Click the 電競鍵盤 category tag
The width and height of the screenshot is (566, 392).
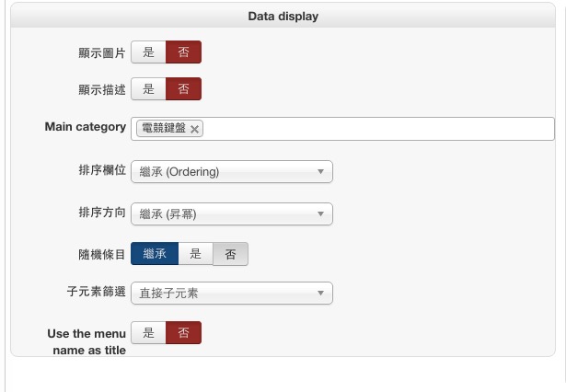[163, 129]
